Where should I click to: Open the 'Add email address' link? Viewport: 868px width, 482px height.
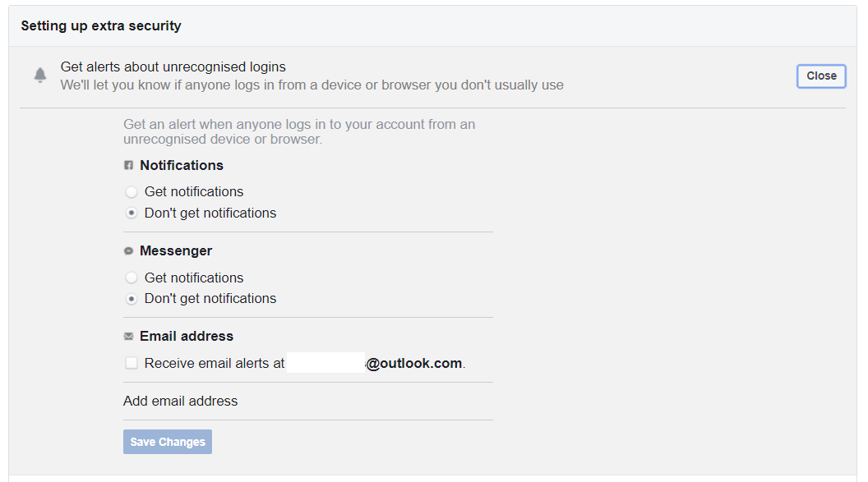pos(180,402)
